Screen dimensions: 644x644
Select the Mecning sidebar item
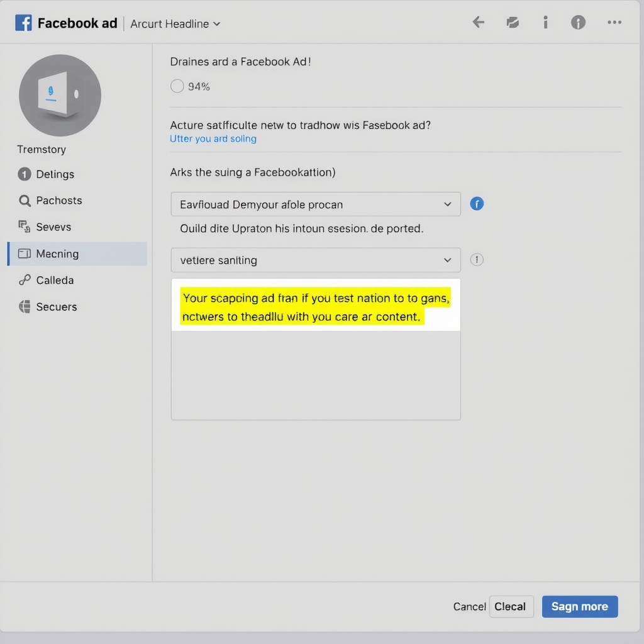(77, 253)
